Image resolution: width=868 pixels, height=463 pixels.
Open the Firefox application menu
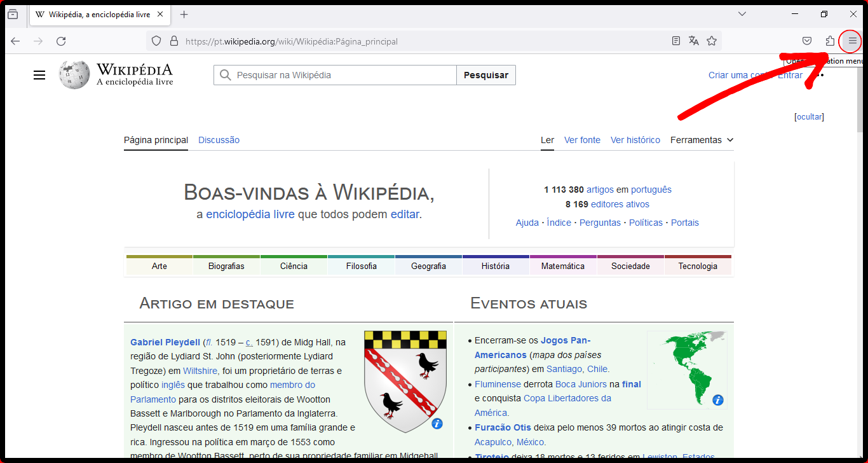[x=852, y=41]
